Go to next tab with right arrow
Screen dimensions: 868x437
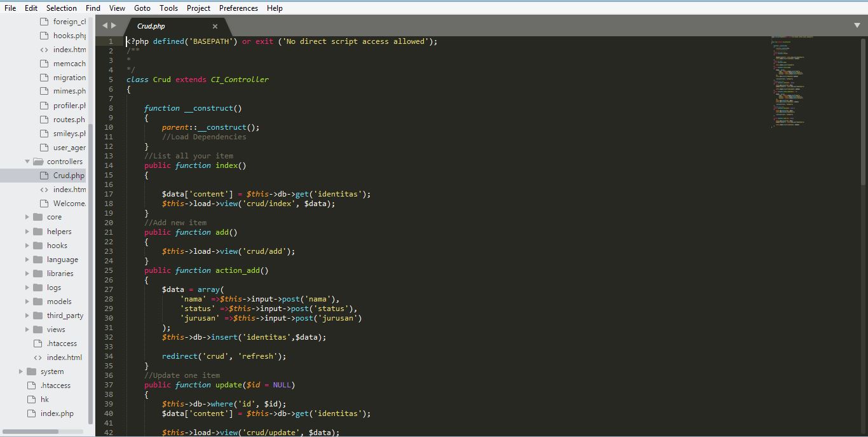(x=114, y=25)
